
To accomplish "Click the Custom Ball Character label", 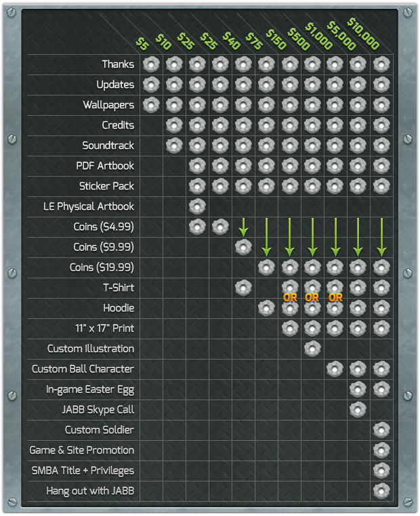I will [x=83, y=369].
